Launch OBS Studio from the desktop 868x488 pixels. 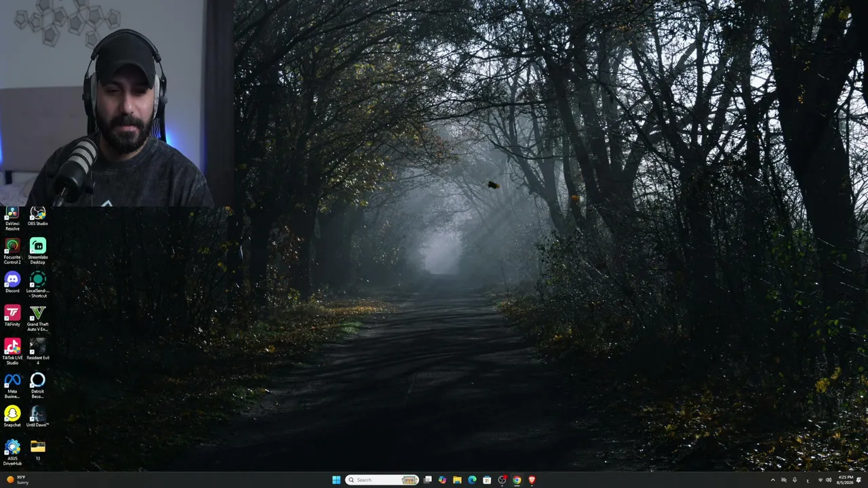pyautogui.click(x=38, y=217)
